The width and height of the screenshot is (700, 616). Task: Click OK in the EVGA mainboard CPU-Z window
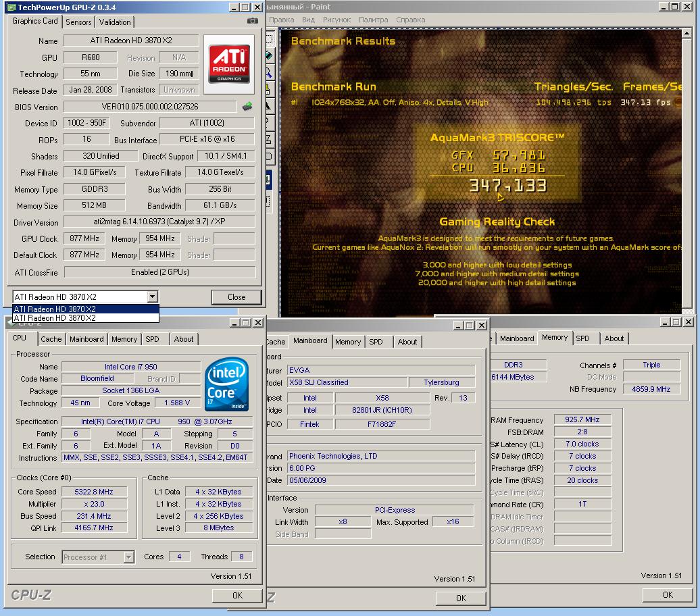coord(461,598)
